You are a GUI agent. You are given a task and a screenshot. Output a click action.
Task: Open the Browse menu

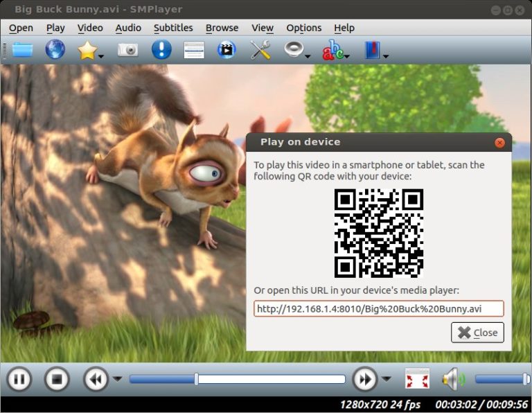coord(222,28)
